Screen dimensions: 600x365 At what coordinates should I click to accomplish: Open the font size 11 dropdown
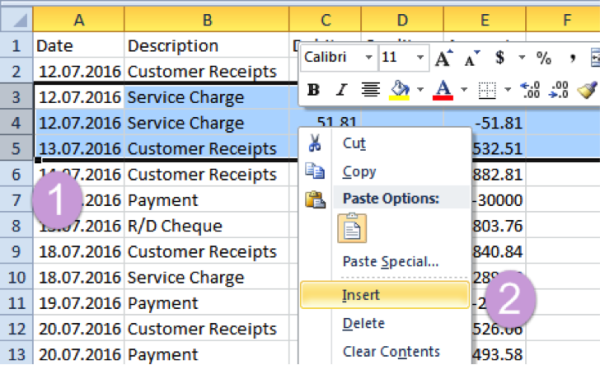pyautogui.click(x=420, y=57)
